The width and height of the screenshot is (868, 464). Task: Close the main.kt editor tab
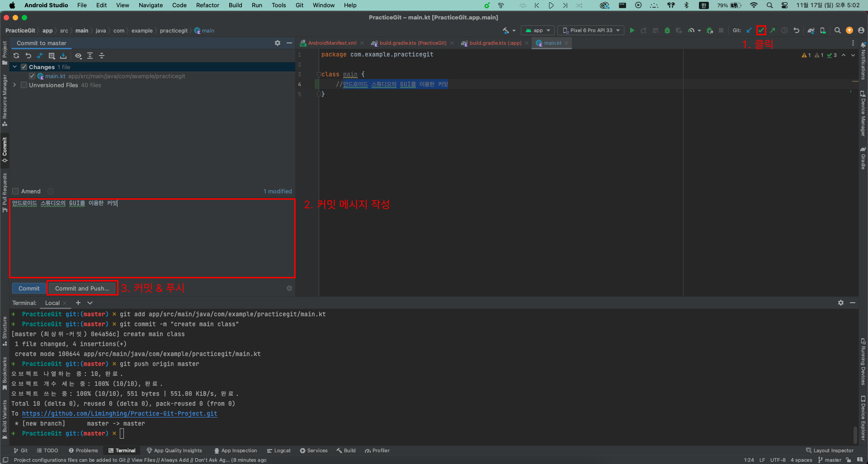[566, 43]
